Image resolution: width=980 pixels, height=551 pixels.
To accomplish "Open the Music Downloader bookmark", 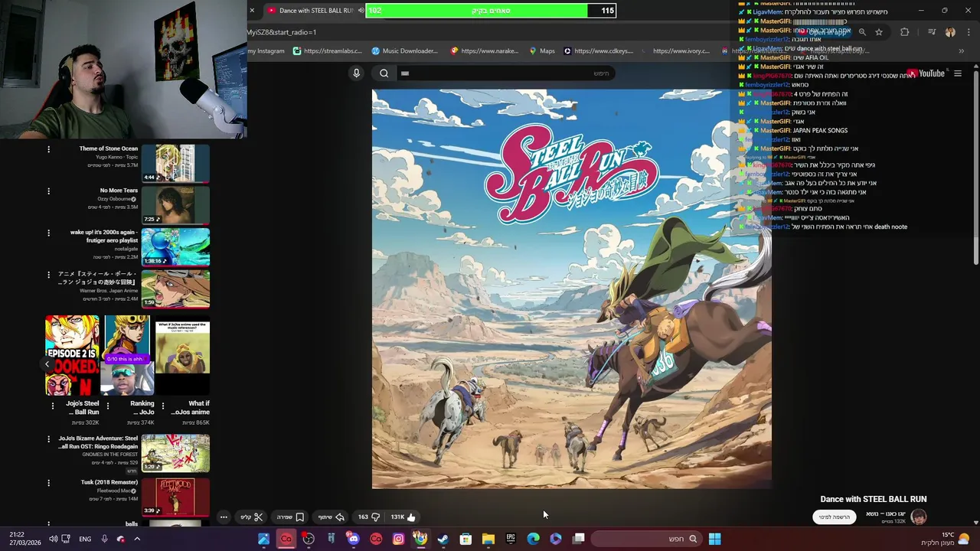I will pos(404,51).
